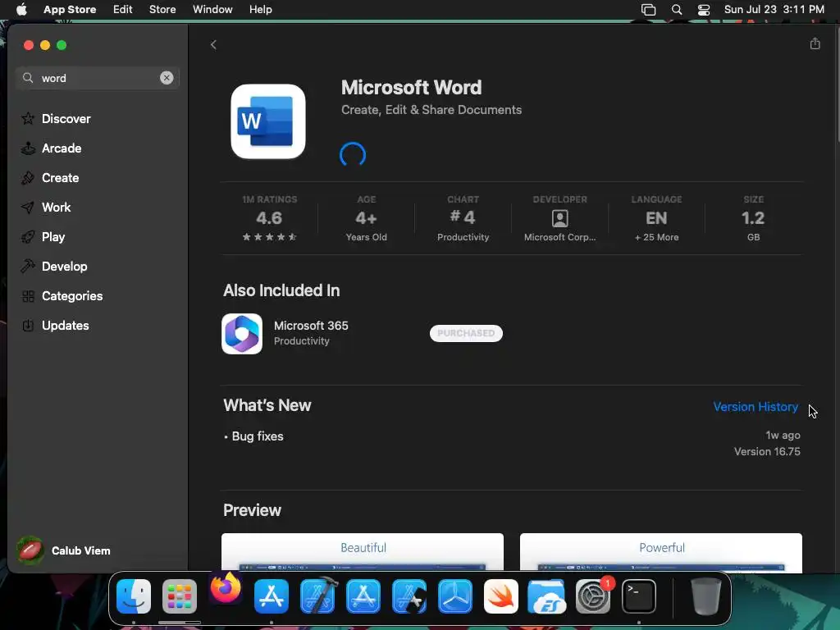The image size is (840, 630).
Task: Open the Help menu
Action: [x=260, y=10]
